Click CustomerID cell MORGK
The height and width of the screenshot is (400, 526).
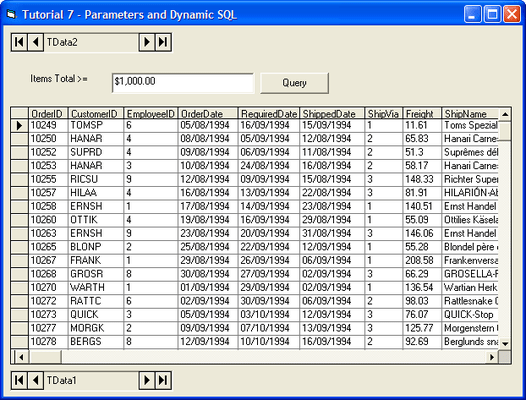pyautogui.click(x=96, y=329)
